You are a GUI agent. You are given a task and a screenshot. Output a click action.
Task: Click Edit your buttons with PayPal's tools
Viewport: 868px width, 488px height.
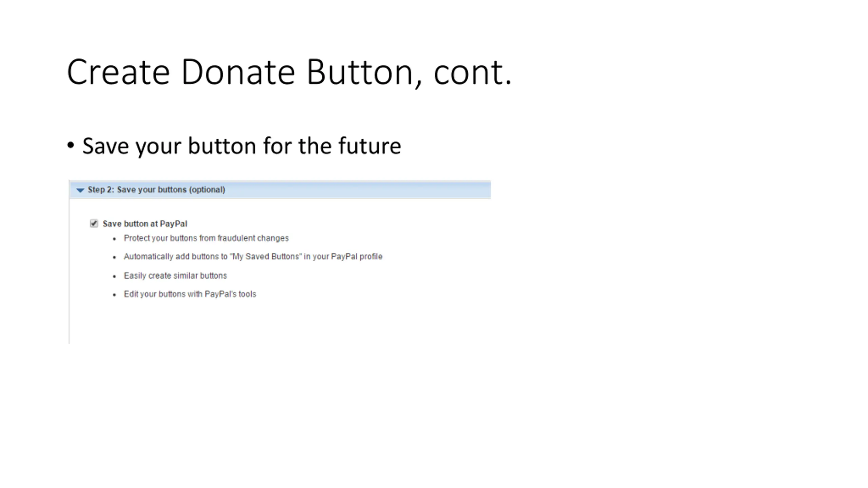click(190, 294)
